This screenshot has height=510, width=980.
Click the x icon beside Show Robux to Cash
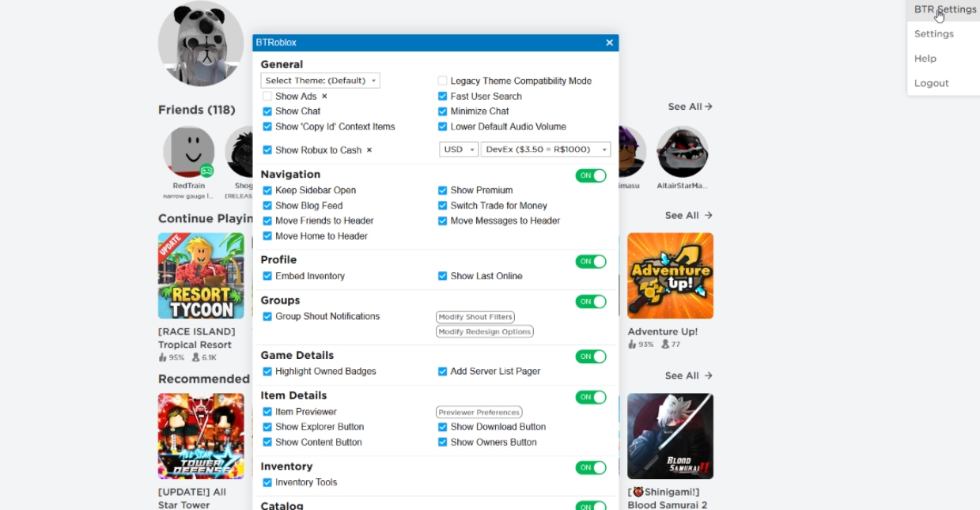(369, 150)
